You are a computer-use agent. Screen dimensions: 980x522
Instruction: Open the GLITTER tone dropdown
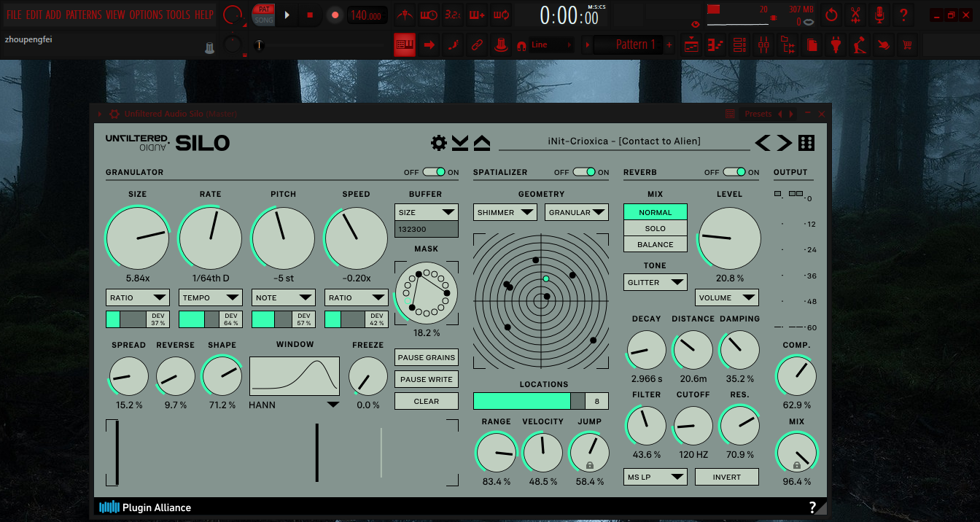(x=656, y=282)
